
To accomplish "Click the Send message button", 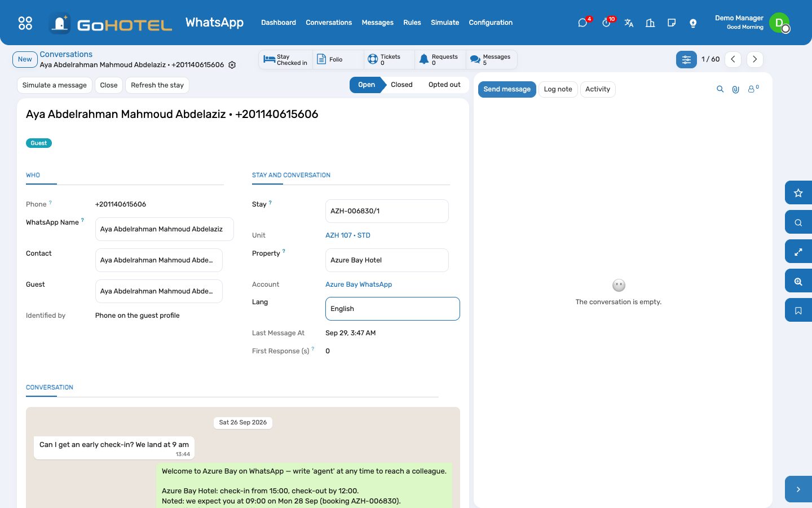I will [x=507, y=89].
